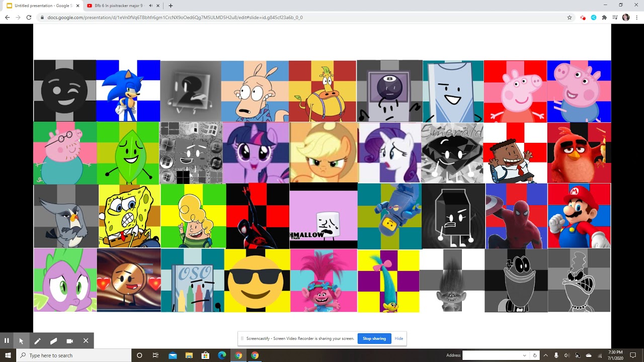
Task: Open the volume speaker tray icon
Action: [567, 355]
